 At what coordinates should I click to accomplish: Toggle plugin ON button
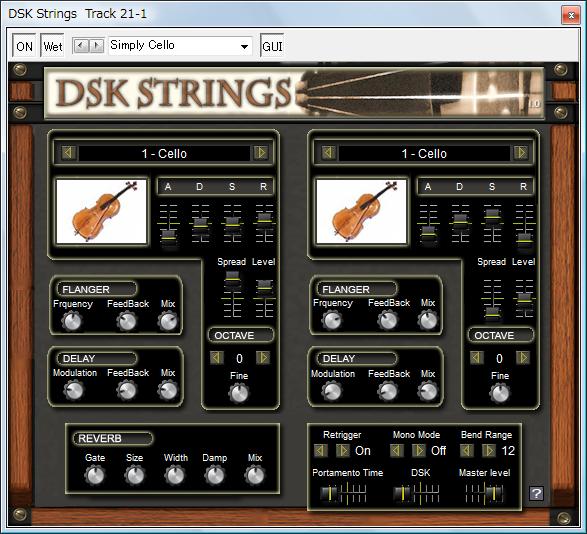[24, 46]
